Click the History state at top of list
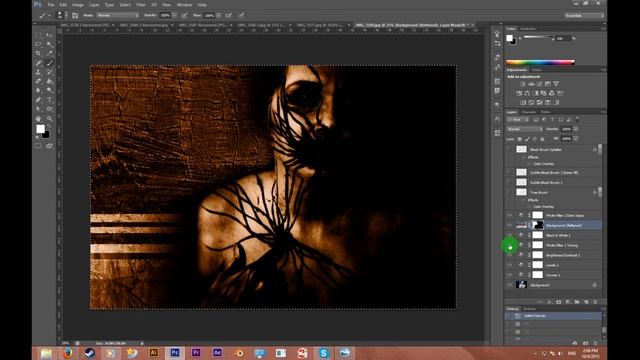 point(553,316)
